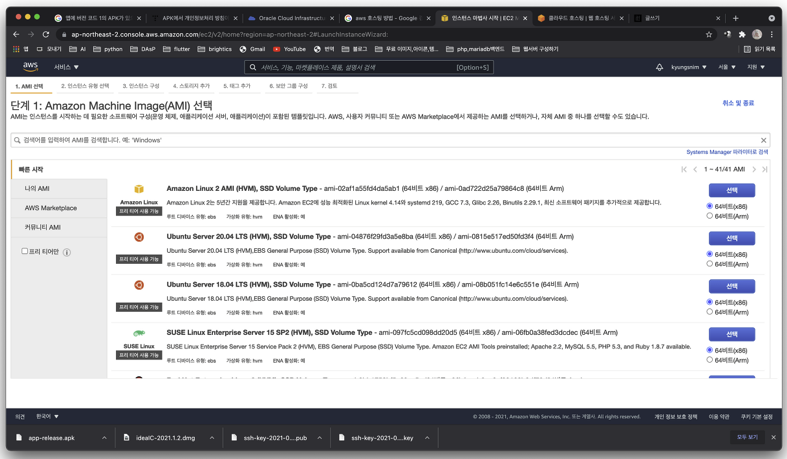Go to first AMI page arrow

pyautogui.click(x=684, y=169)
